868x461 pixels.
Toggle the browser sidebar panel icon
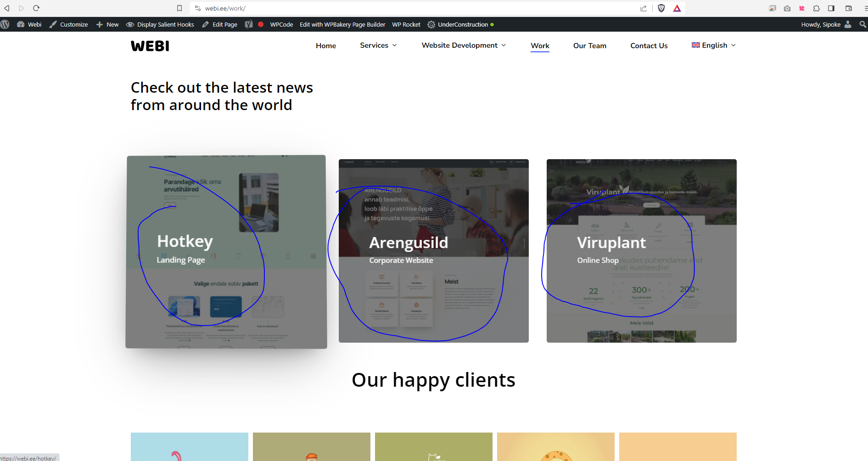831,8
